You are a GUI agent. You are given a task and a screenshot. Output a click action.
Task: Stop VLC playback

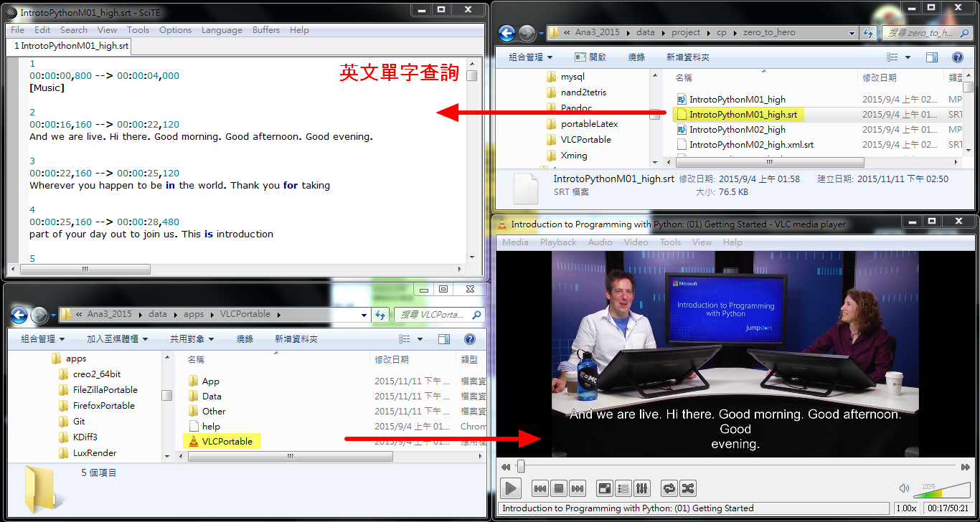click(559, 488)
